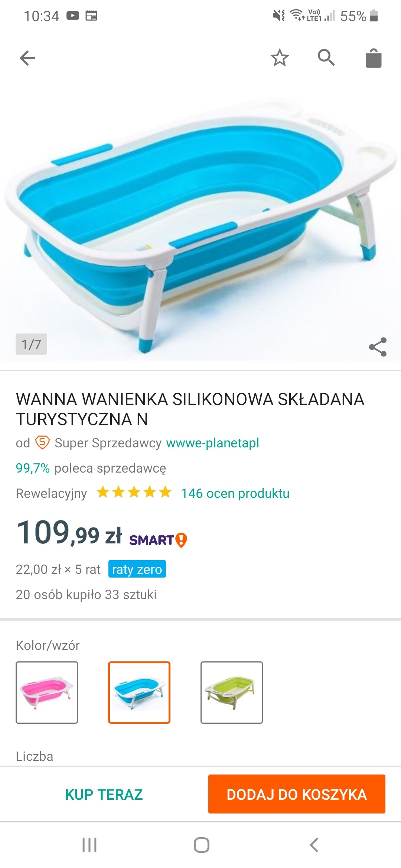The height and width of the screenshot is (868, 401).
Task: Tap the 99,7% seller recommendation
Action: click(33, 468)
